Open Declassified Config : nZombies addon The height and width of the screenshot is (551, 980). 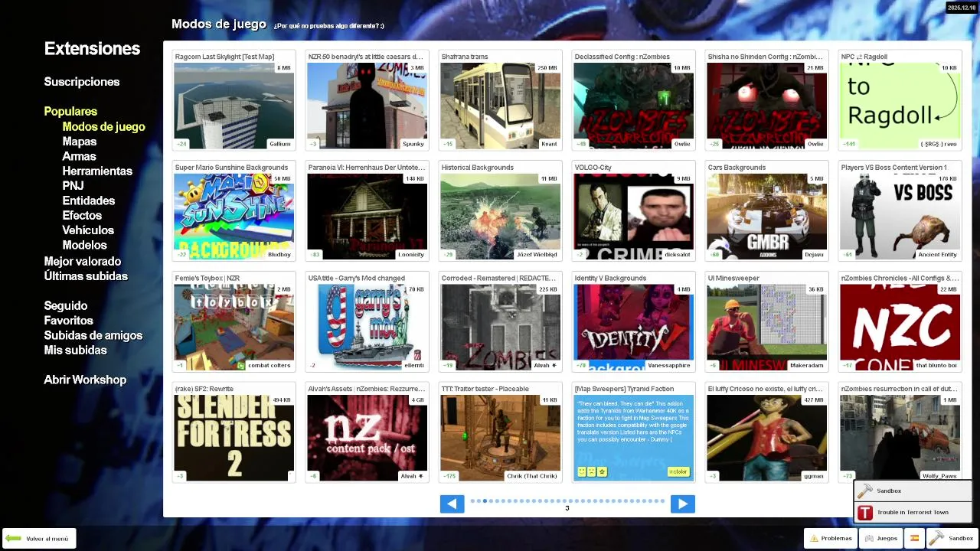click(x=633, y=100)
